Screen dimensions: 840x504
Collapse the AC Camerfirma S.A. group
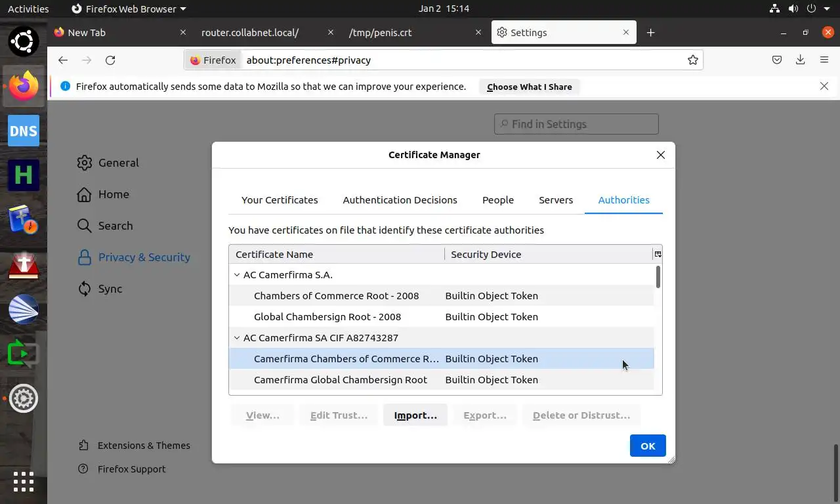237,275
